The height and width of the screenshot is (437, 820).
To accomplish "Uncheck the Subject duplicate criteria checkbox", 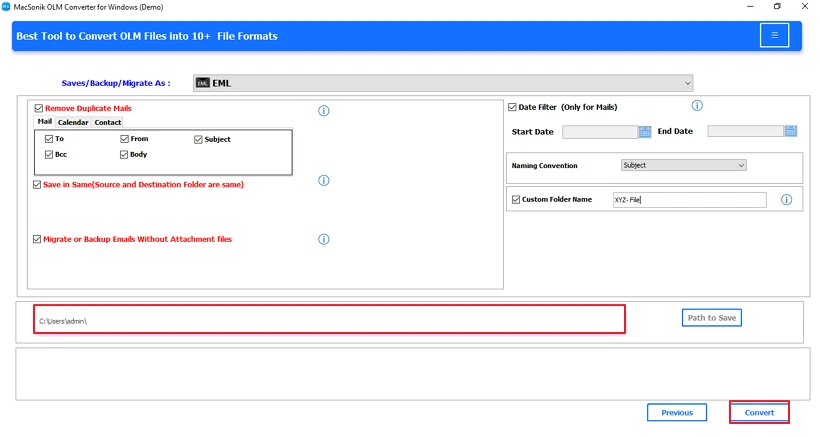I will [x=198, y=140].
